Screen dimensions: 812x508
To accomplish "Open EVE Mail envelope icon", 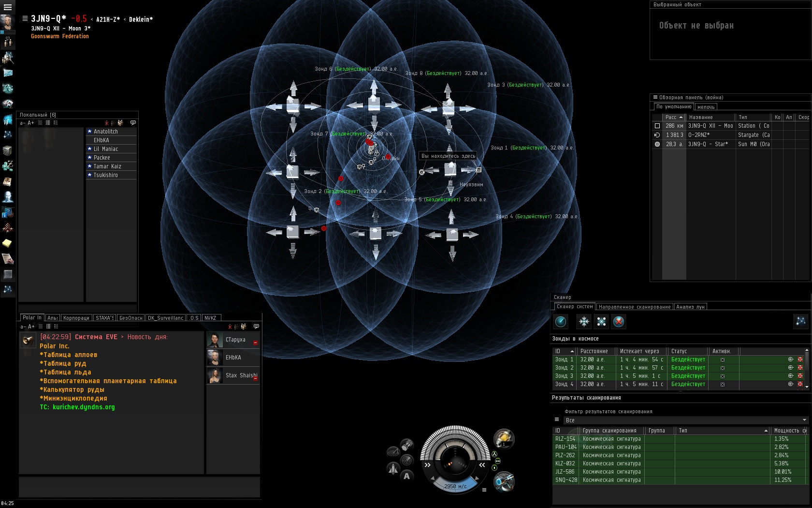I will [x=8, y=73].
